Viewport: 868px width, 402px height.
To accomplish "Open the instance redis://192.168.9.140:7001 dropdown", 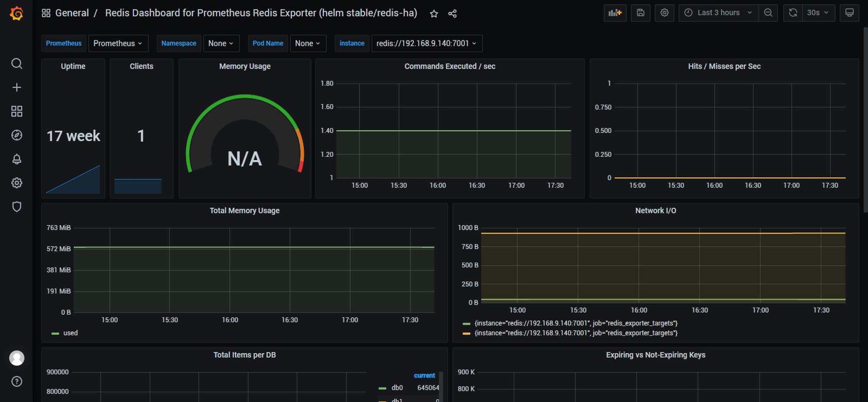I will coord(427,43).
